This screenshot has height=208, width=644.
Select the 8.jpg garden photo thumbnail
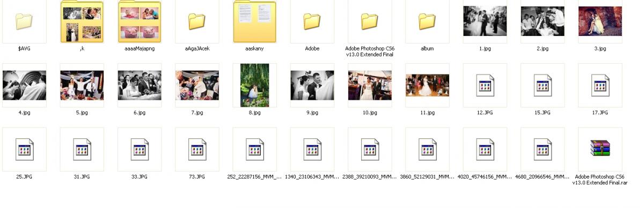[x=255, y=85]
